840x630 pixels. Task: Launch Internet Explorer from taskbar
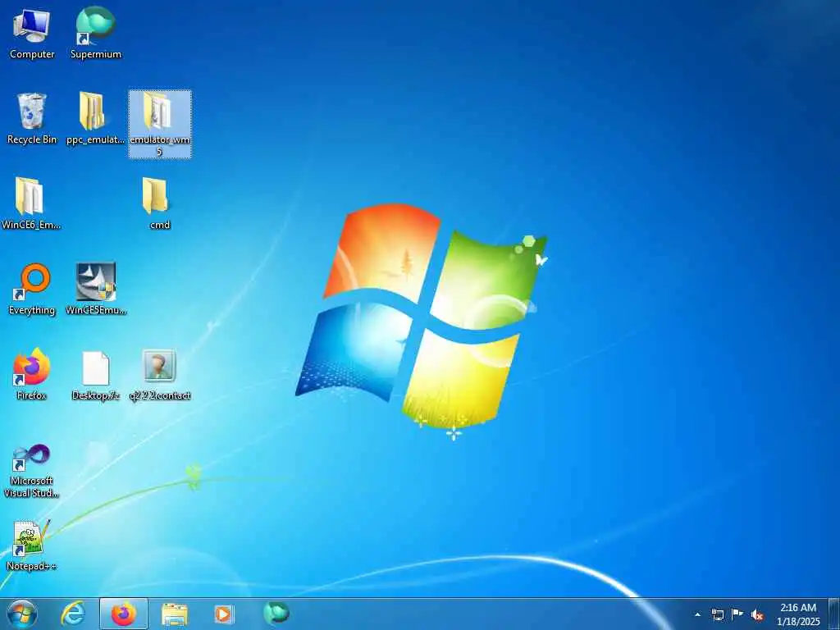pos(72,614)
